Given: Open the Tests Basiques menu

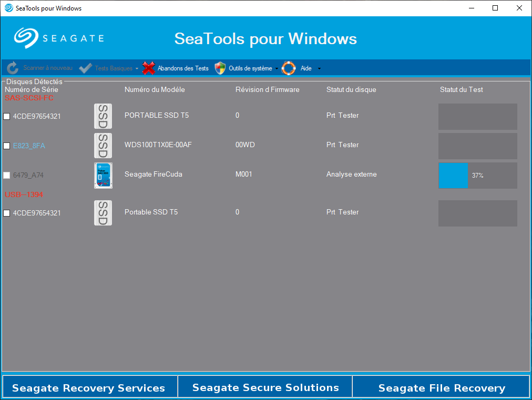Looking at the screenshot, I should [114, 68].
